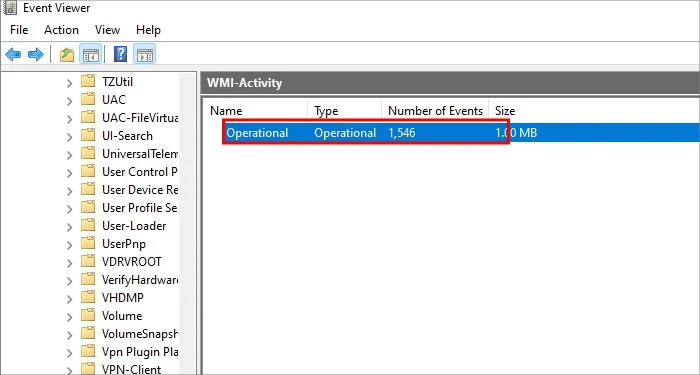Click the VHDMP folder icon
This screenshot has height=375, width=700.
pyautogui.click(x=88, y=297)
